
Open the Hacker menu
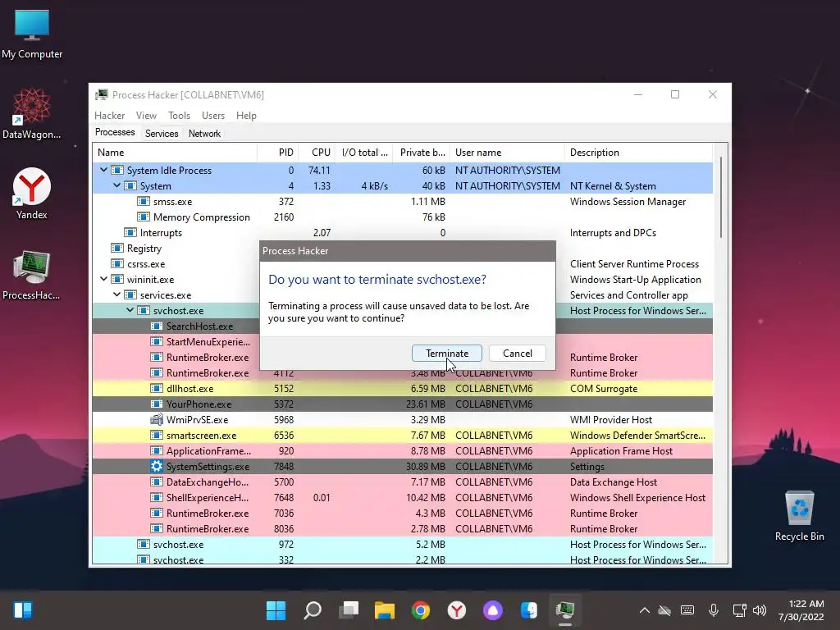(x=109, y=115)
